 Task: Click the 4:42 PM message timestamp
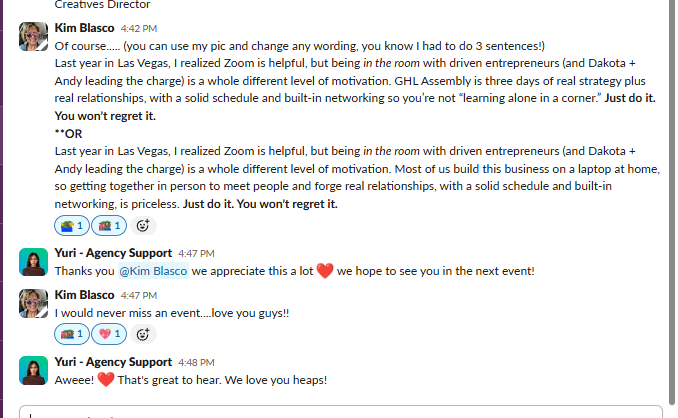[x=139, y=29]
